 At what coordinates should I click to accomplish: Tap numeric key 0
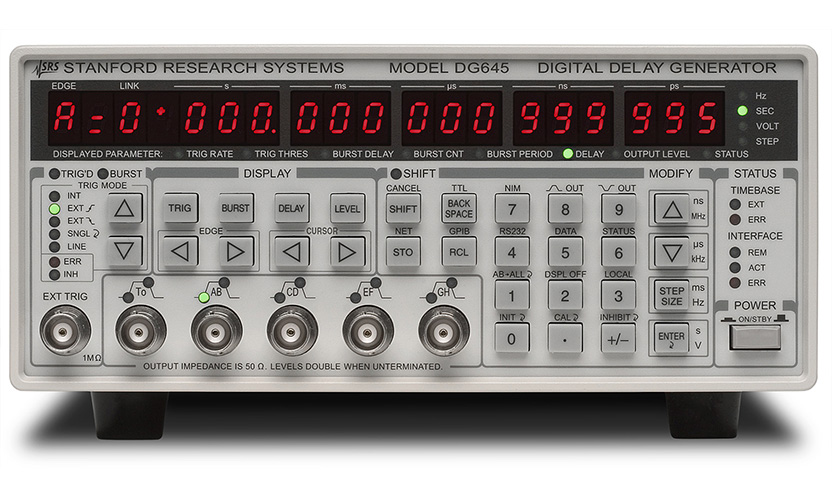pyautogui.click(x=512, y=338)
